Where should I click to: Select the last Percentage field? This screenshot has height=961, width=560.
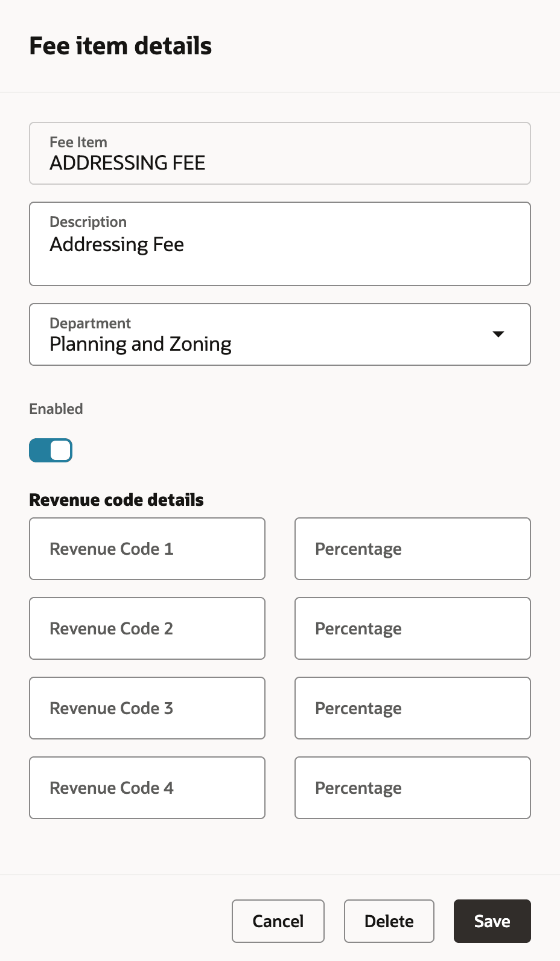coord(412,788)
